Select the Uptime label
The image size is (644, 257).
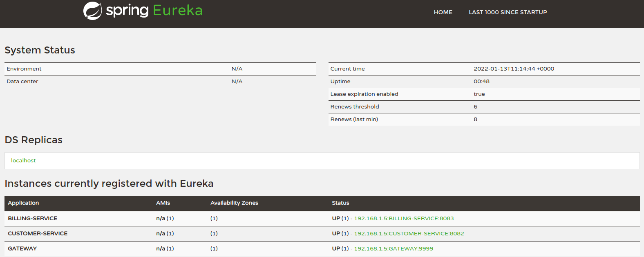[340, 82]
